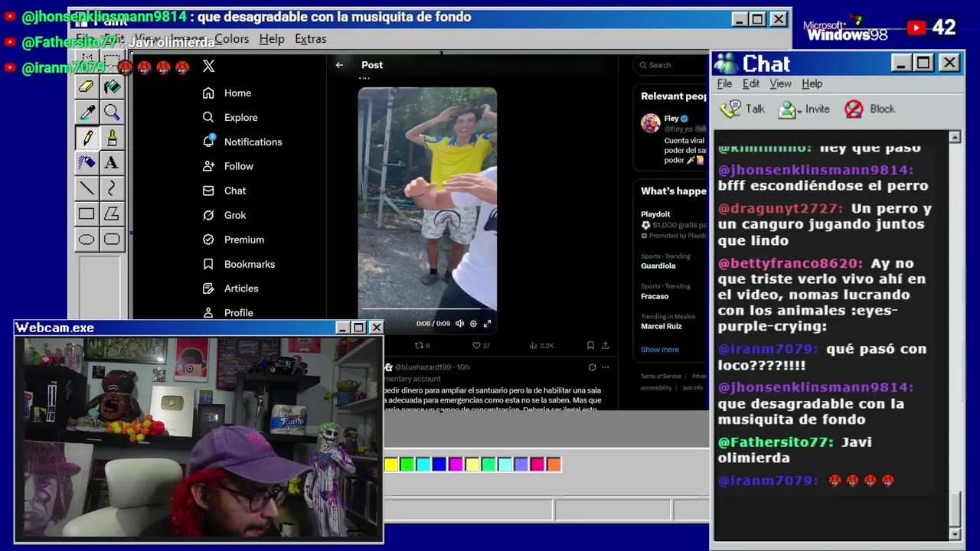Pick the magenta color swatch
This screenshot has width=980, height=551.
point(456,464)
